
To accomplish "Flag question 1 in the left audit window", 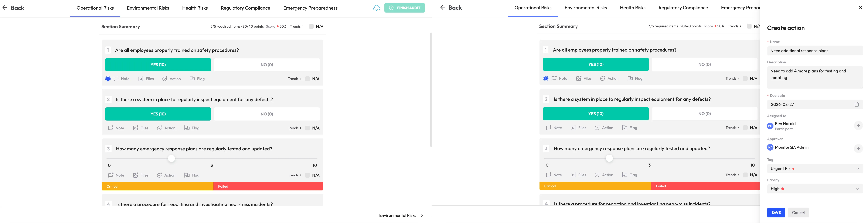I will click(197, 79).
